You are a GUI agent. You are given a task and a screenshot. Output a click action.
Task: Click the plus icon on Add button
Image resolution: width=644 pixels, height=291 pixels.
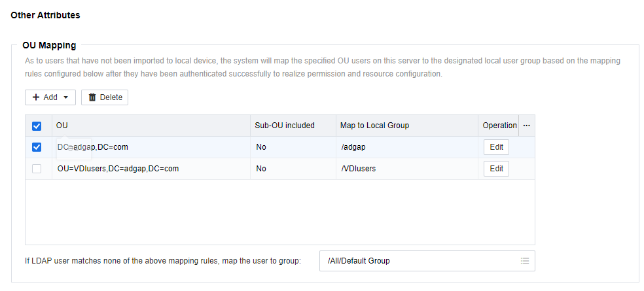pos(36,97)
